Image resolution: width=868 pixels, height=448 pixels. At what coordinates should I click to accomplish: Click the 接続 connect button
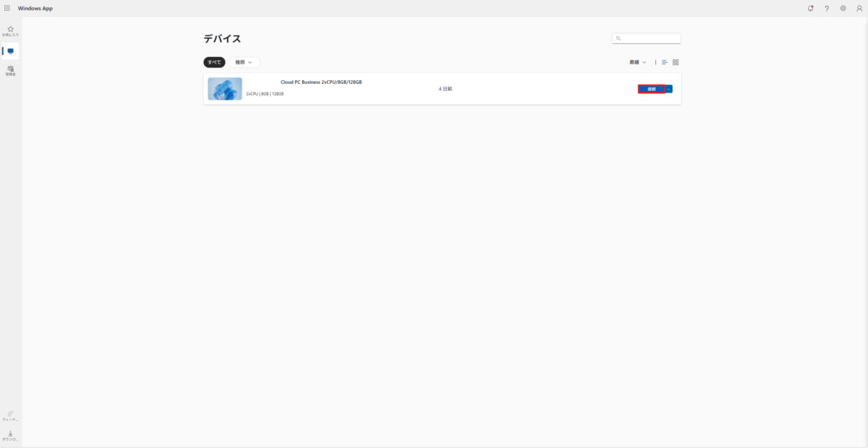click(x=651, y=89)
